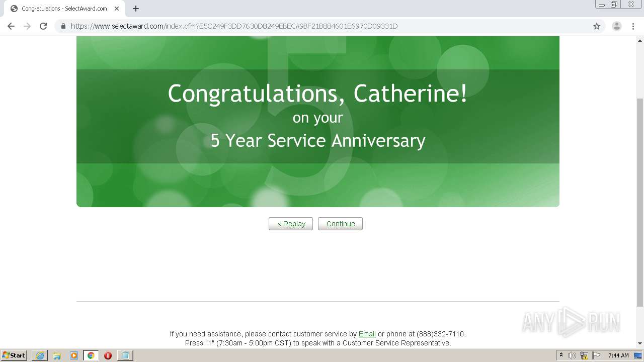Click the padlock site info icon
Viewport: 644px width, 362px height.
[x=63, y=26]
